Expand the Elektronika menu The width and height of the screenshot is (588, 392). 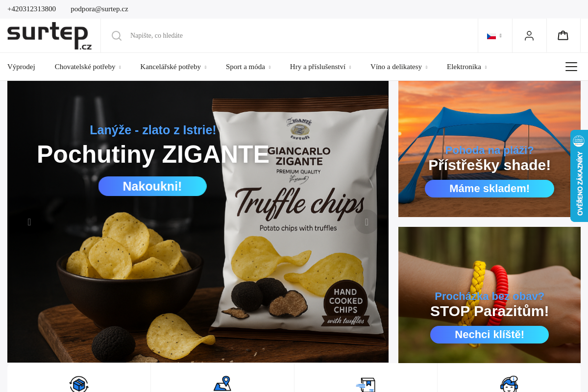click(x=466, y=67)
